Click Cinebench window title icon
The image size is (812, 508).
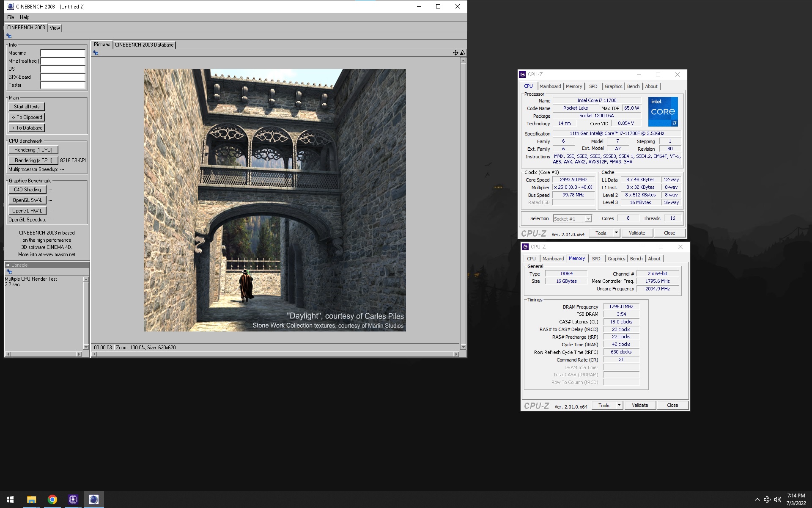point(11,6)
